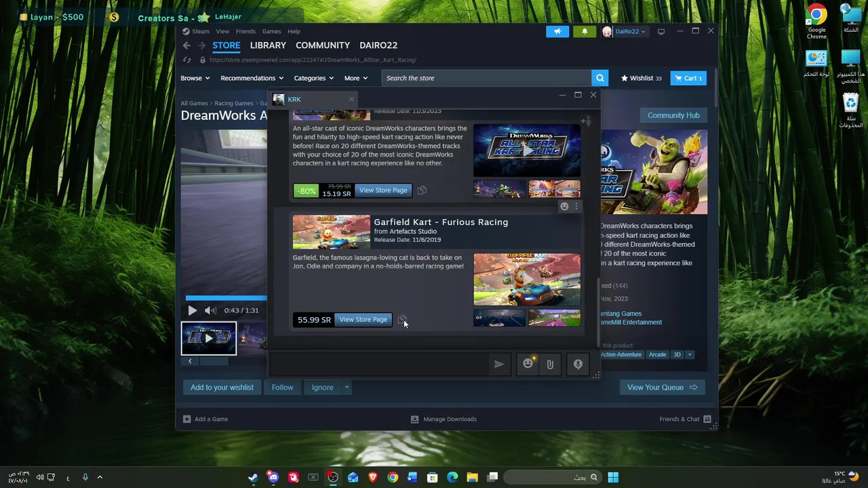
Task: Click the add-friend-to-chat icon in KRK chat
Action: coord(587,121)
